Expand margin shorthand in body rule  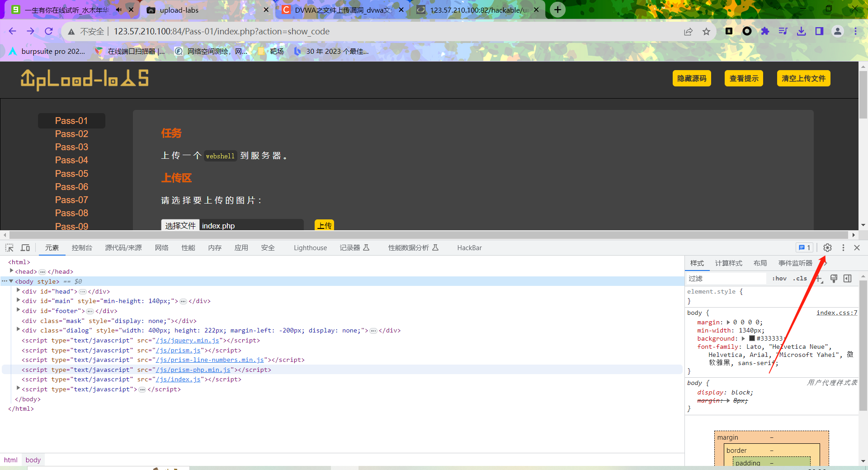click(728, 322)
